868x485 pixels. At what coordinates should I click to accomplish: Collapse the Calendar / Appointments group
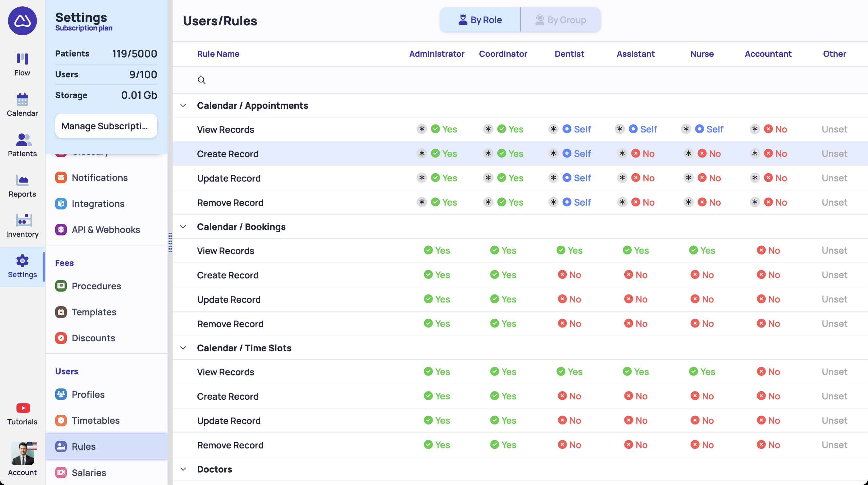click(183, 106)
